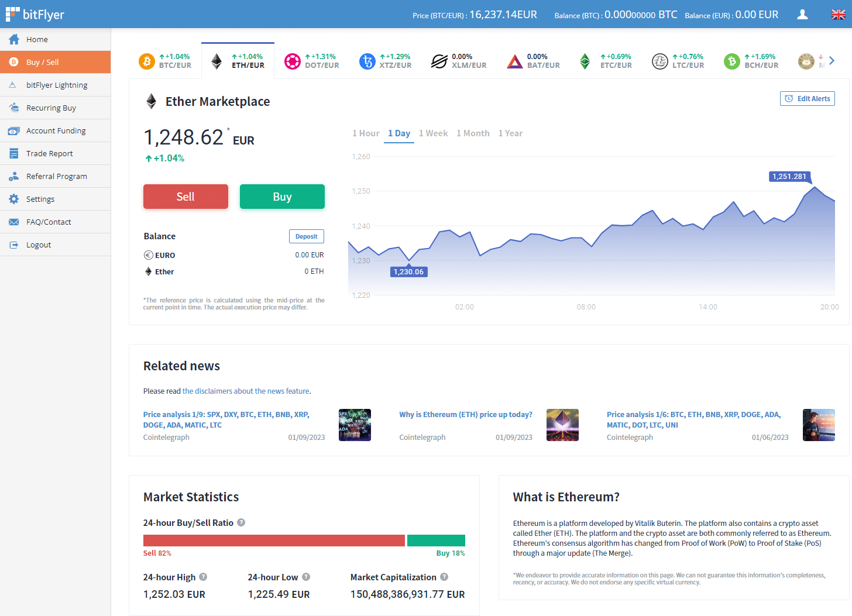The image size is (852, 616).
Task: Open Recurring Buy menu item
Action: point(55,108)
